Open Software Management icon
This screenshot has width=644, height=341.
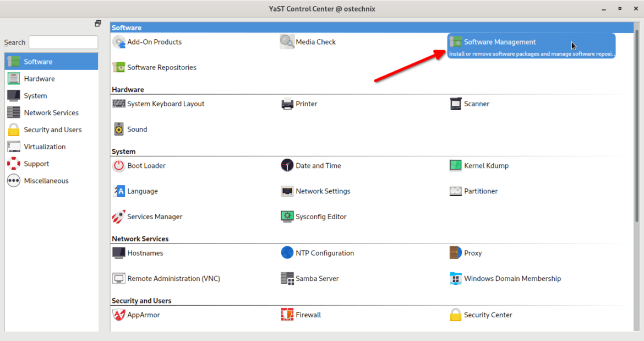456,42
